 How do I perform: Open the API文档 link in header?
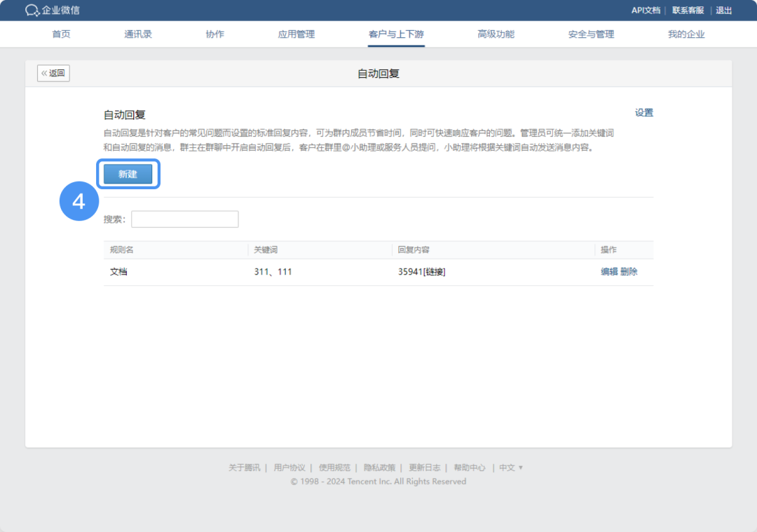(646, 11)
